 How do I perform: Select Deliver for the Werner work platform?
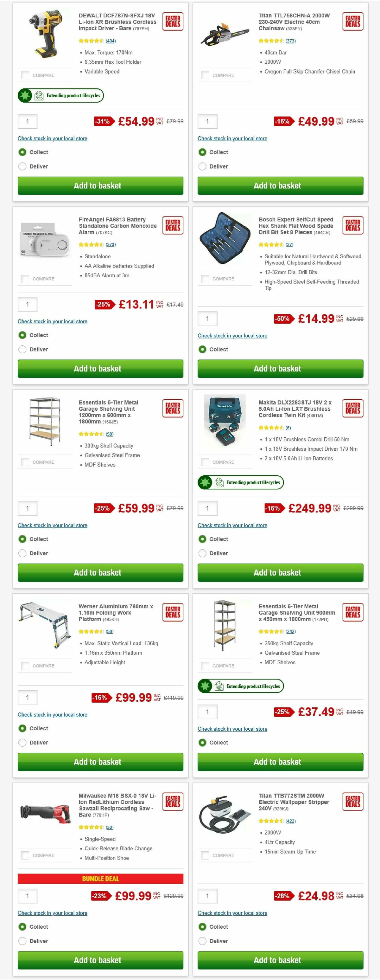[x=22, y=742]
